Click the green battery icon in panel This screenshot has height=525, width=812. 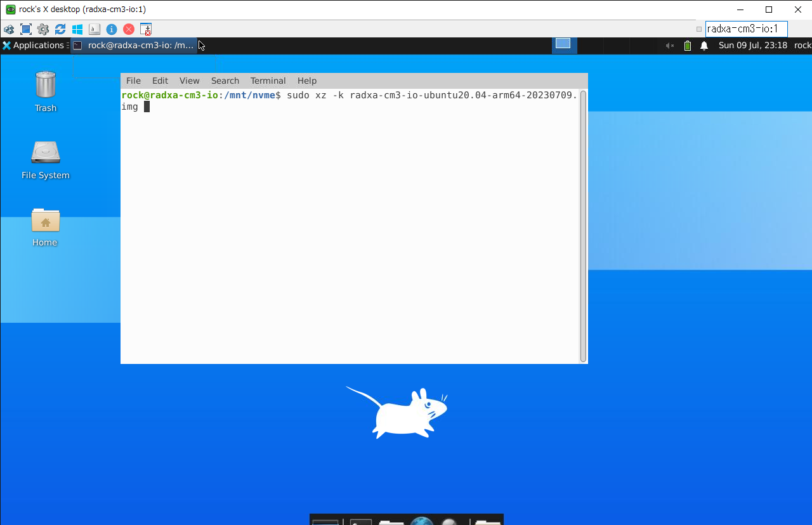click(x=688, y=46)
